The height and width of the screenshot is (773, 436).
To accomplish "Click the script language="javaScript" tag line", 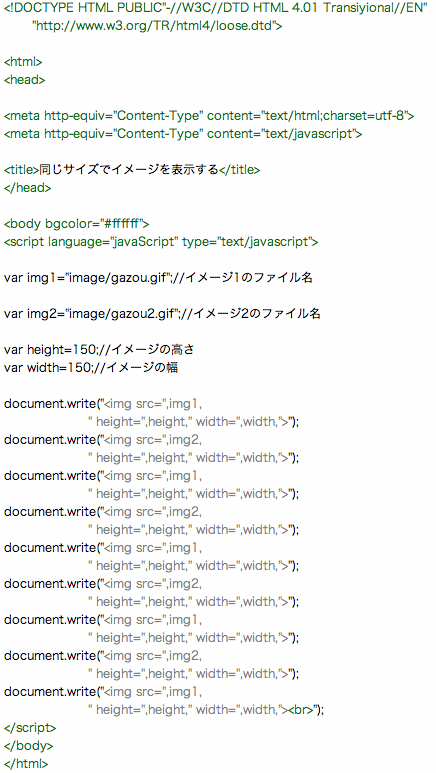I will (161, 242).
